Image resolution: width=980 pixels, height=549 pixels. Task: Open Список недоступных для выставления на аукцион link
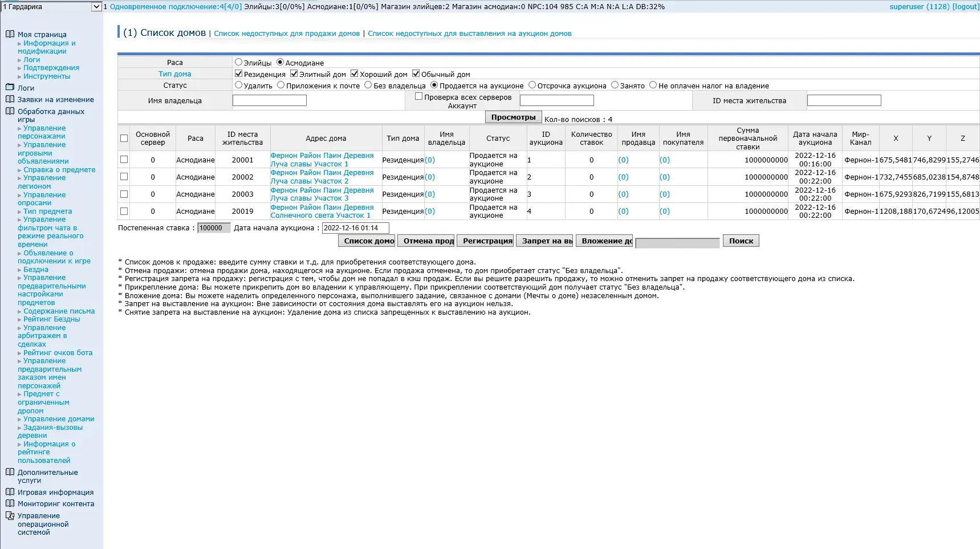point(470,34)
